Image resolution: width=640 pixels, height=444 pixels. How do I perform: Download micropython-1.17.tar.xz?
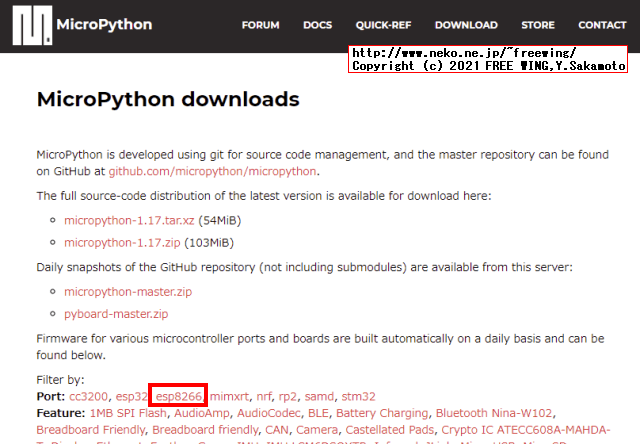click(130, 219)
